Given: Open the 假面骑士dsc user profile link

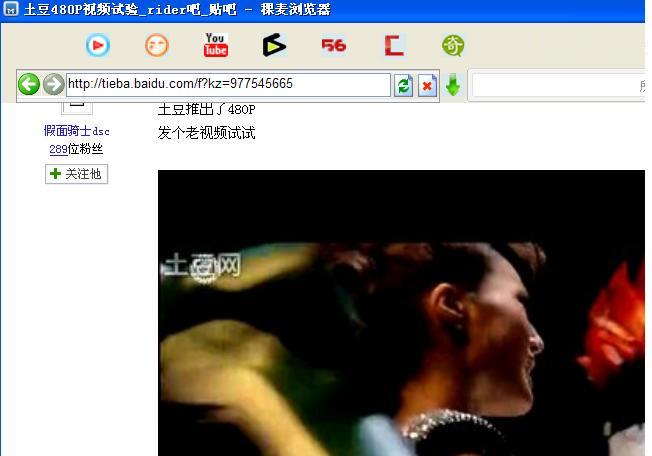Looking at the screenshot, I should point(76,131).
